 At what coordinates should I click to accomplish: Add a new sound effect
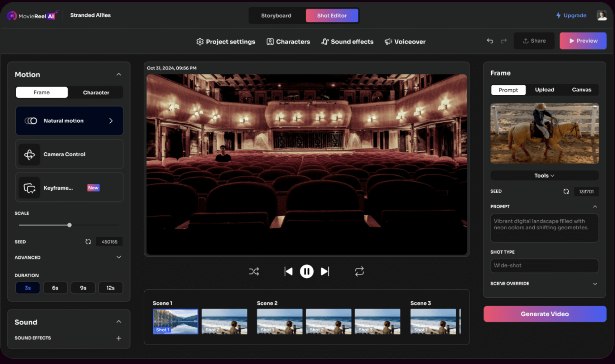pyautogui.click(x=119, y=338)
